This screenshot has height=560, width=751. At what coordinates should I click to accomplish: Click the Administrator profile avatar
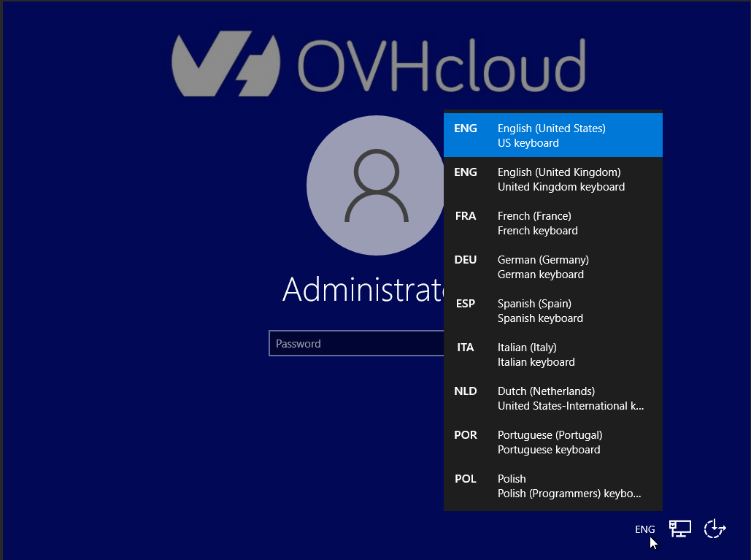375,186
